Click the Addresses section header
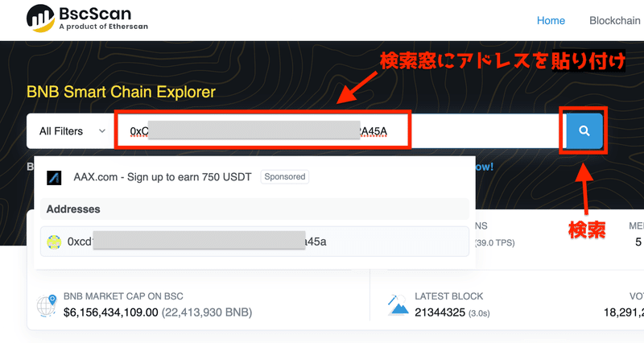 254,209
